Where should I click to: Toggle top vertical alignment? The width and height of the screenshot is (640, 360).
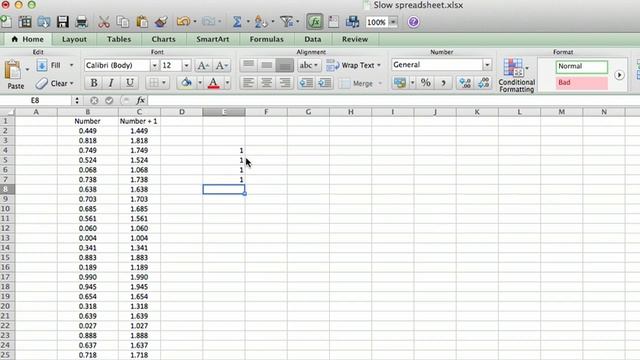point(248,65)
